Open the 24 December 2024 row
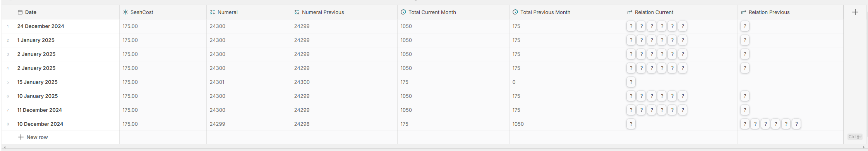The image size is (868, 151). tap(41, 26)
